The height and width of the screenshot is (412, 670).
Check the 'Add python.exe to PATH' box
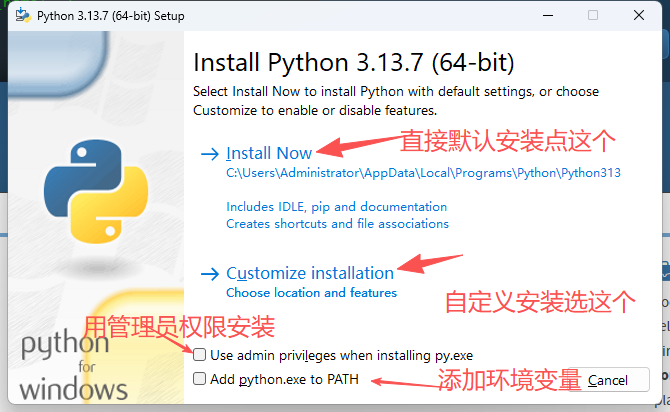pyautogui.click(x=200, y=379)
